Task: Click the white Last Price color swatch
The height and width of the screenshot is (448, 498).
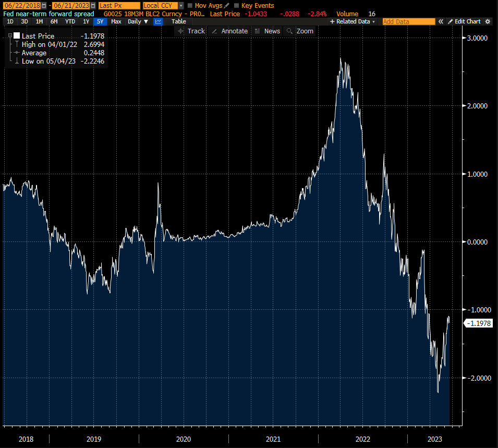Action: coord(17,36)
